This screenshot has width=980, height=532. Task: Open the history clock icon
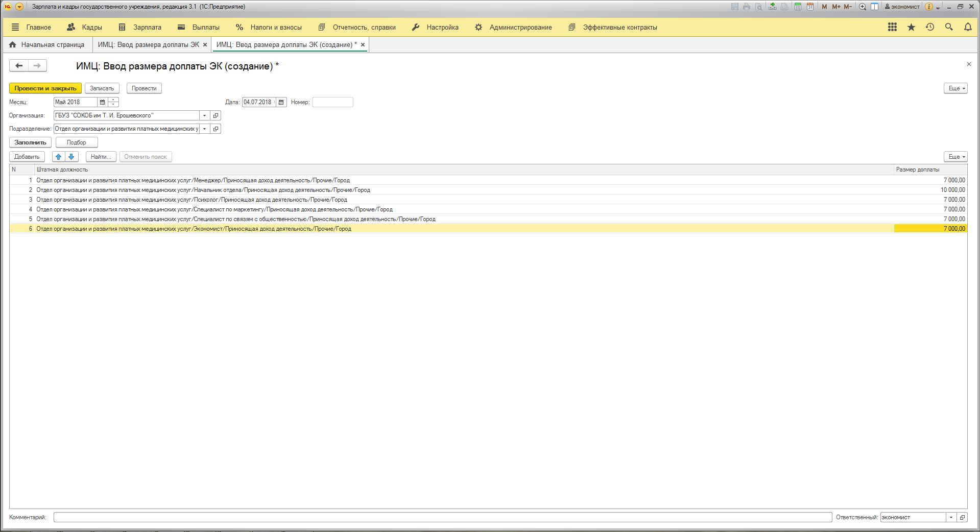click(x=929, y=27)
